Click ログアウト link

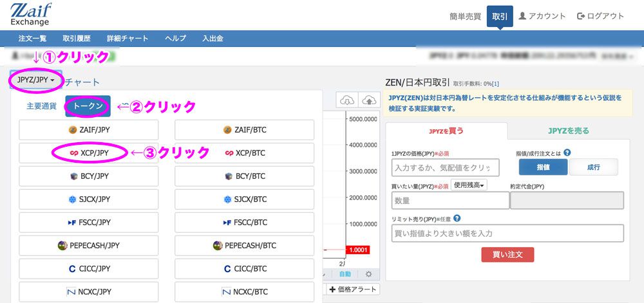[600, 16]
